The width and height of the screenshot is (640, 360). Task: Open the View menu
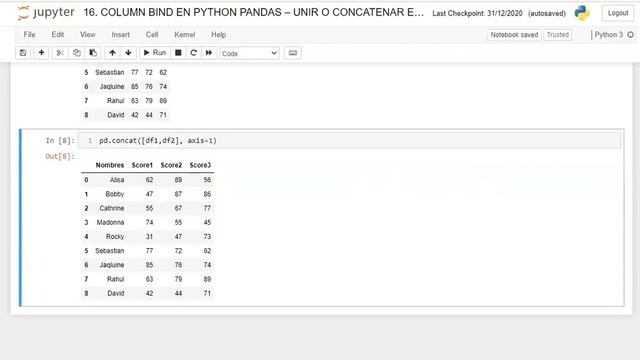88,35
